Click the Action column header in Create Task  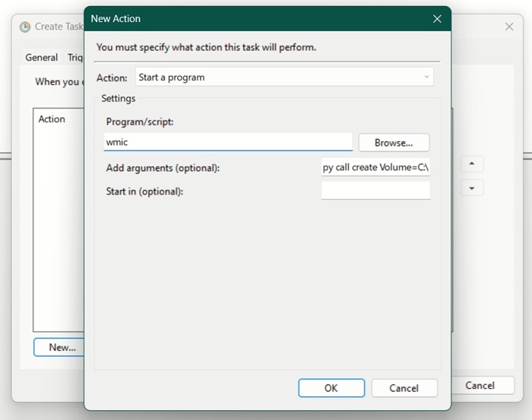[x=52, y=119]
